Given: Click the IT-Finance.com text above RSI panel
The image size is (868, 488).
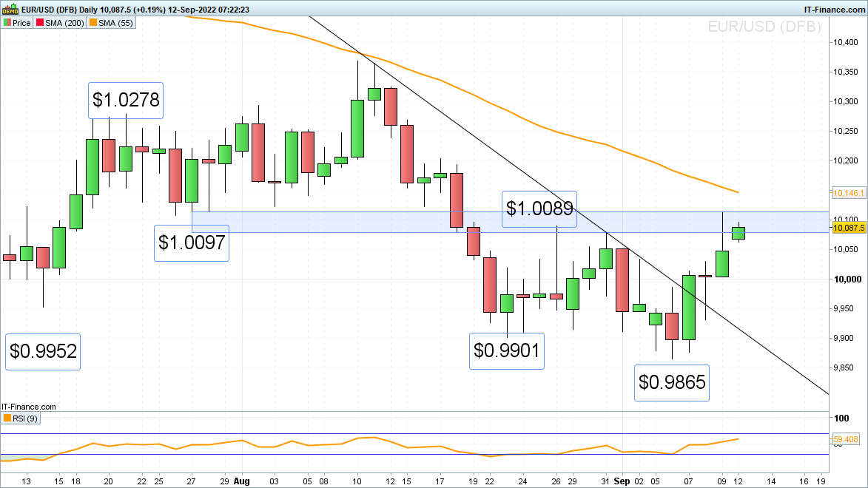Looking at the screenshot, I should [29, 407].
